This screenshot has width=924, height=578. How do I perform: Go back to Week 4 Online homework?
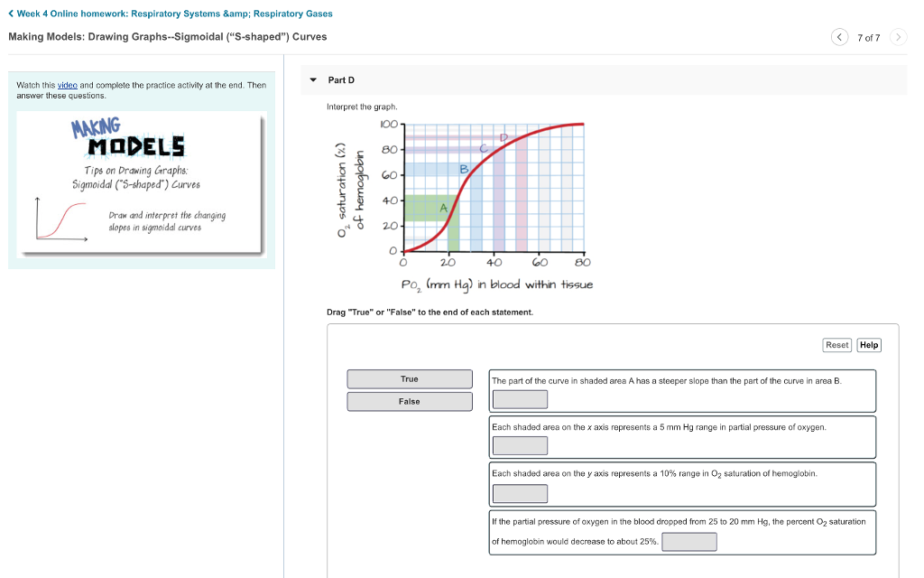click(x=170, y=14)
